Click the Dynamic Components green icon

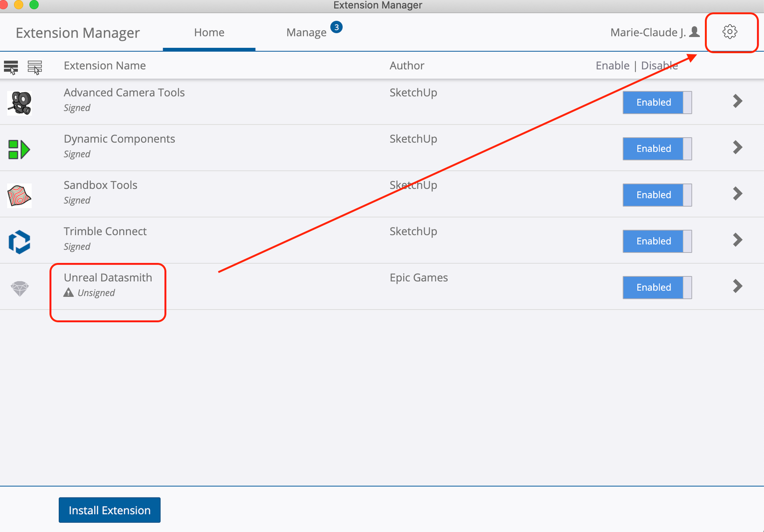(x=19, y=149)
